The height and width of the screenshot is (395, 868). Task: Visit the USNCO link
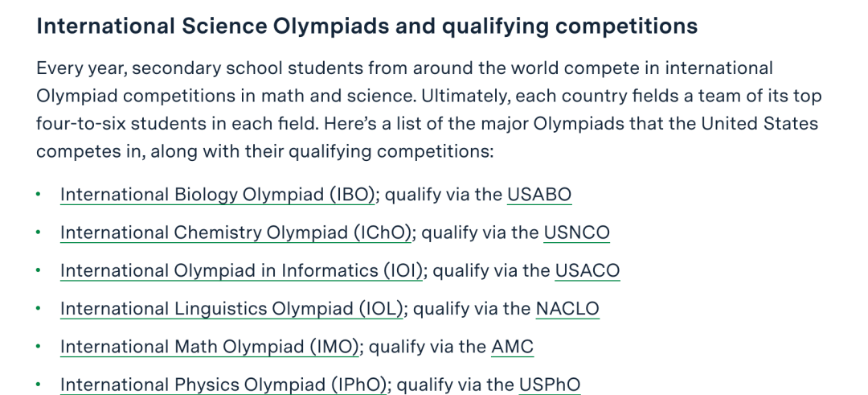pyautogui.click(x=576, y=232)
